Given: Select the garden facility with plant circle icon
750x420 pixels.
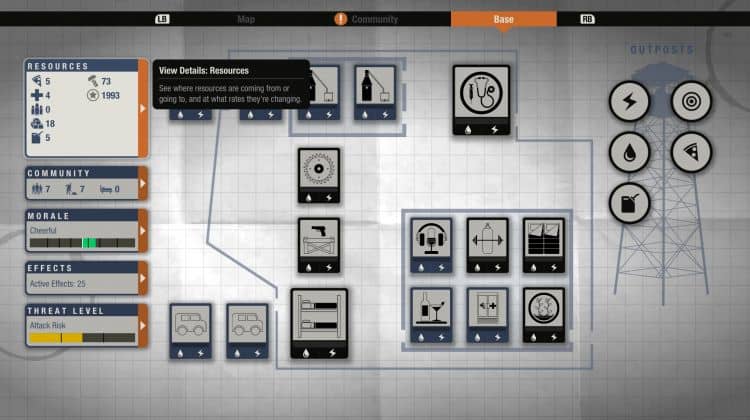Looking at the screenshot, I should pyautogui.click(x=544, y=315).
